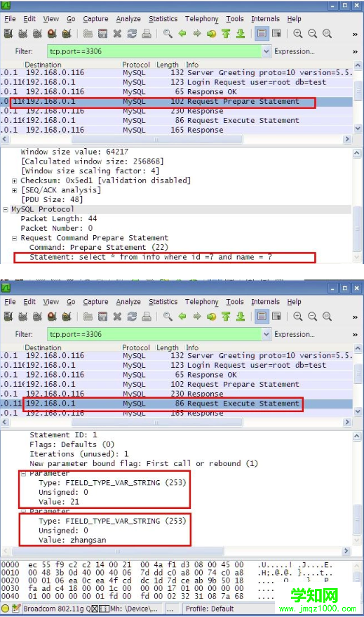Click print icon in top window
Screen dimensions: 364x617
click(146, 34)
